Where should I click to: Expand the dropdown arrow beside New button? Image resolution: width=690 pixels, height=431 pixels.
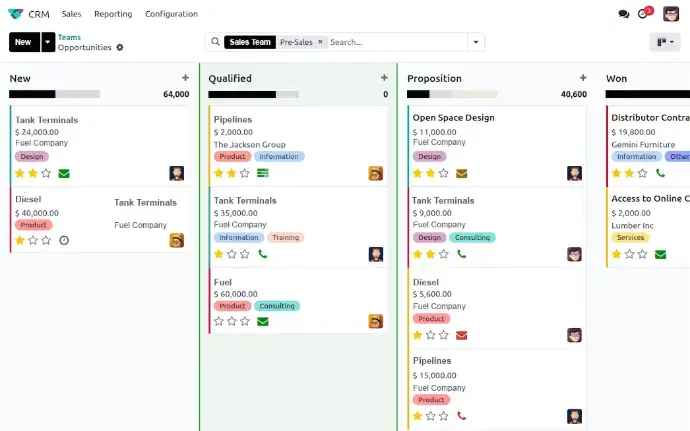47,42
